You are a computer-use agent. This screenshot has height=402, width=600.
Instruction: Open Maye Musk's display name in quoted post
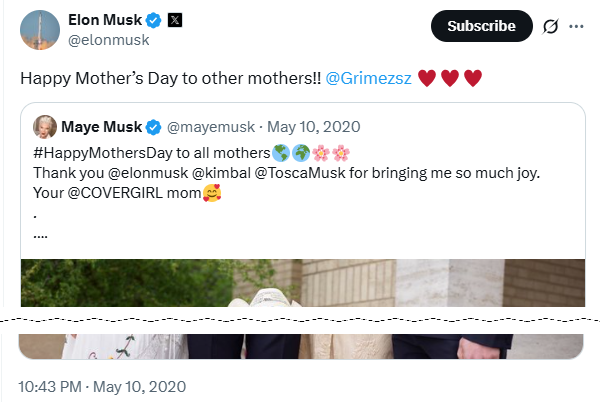tap(103, 127)
